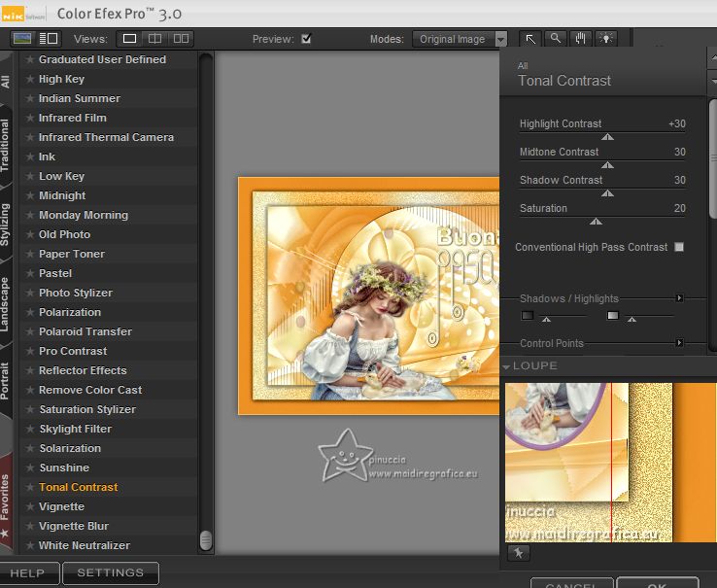Select the Reflector Effects filter

tap(83, 370)
